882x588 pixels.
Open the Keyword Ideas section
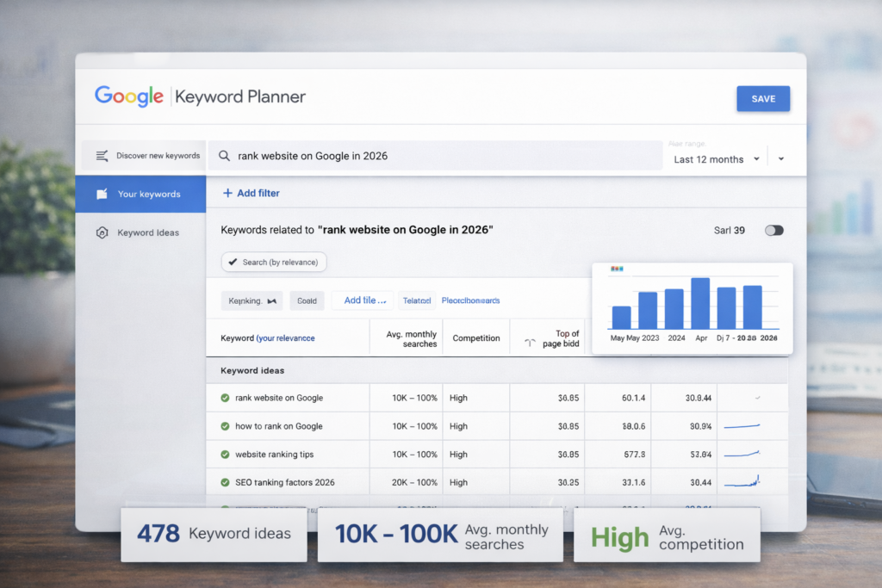[146, 232]
